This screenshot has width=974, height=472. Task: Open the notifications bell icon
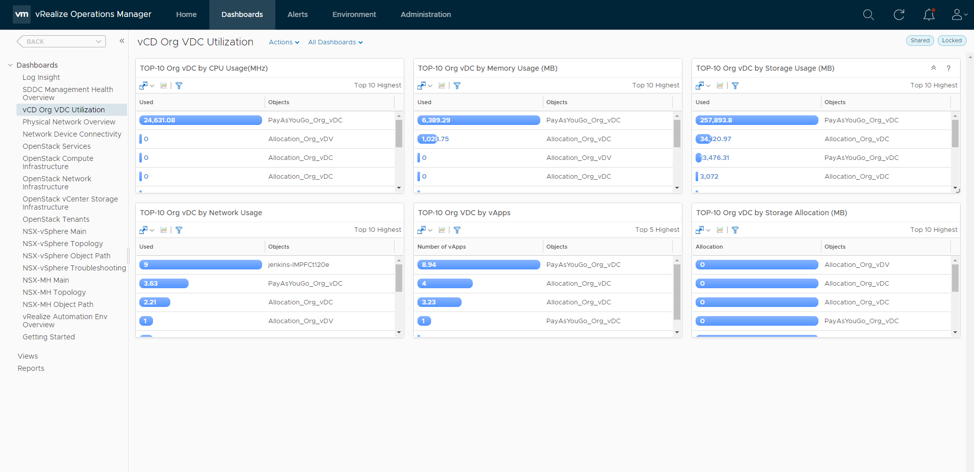[x=928, y=15]
